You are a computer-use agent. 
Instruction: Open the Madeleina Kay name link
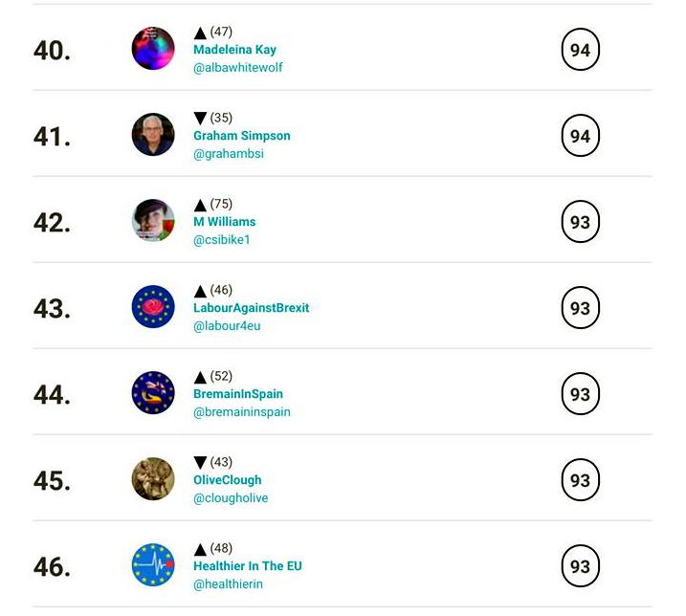point(235,50)
